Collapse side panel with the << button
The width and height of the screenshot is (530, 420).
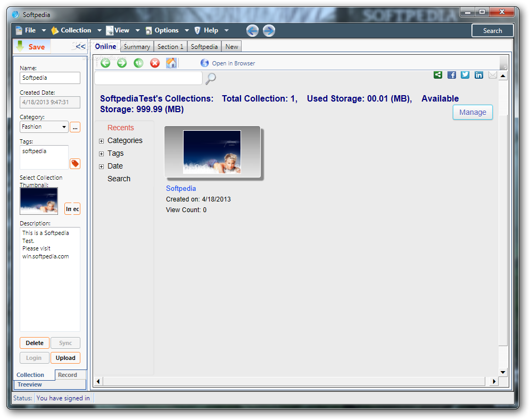(80, 47)
